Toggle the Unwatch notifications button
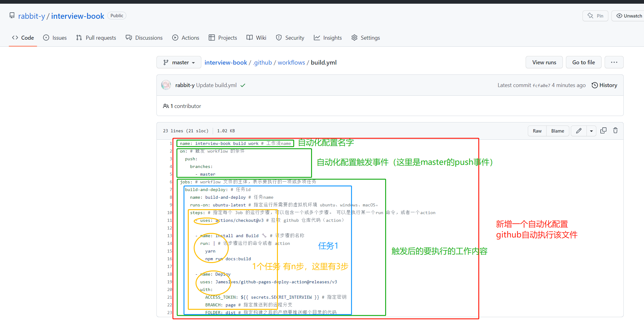The image size is (644, 335). click(x=629, y=16)
